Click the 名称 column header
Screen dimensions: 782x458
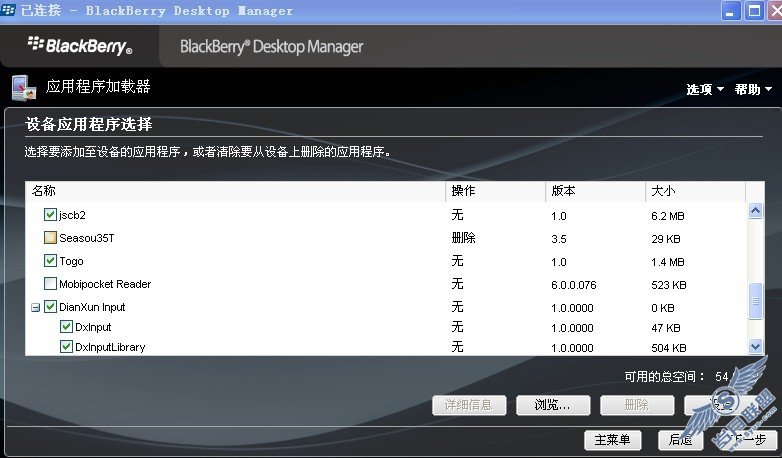pos(235,191)
